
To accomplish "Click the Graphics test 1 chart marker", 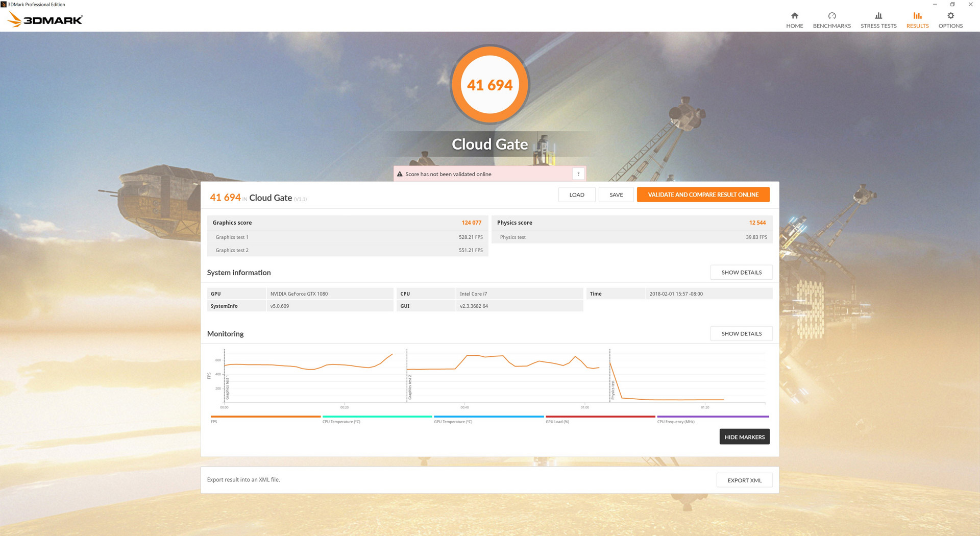I will (x=227, y=388).
